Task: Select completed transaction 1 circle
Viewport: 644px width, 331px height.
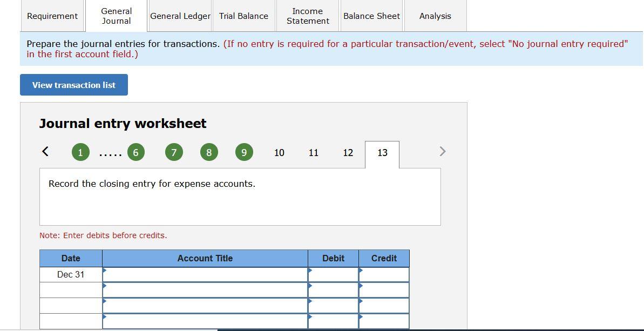Action: [80, 152]
